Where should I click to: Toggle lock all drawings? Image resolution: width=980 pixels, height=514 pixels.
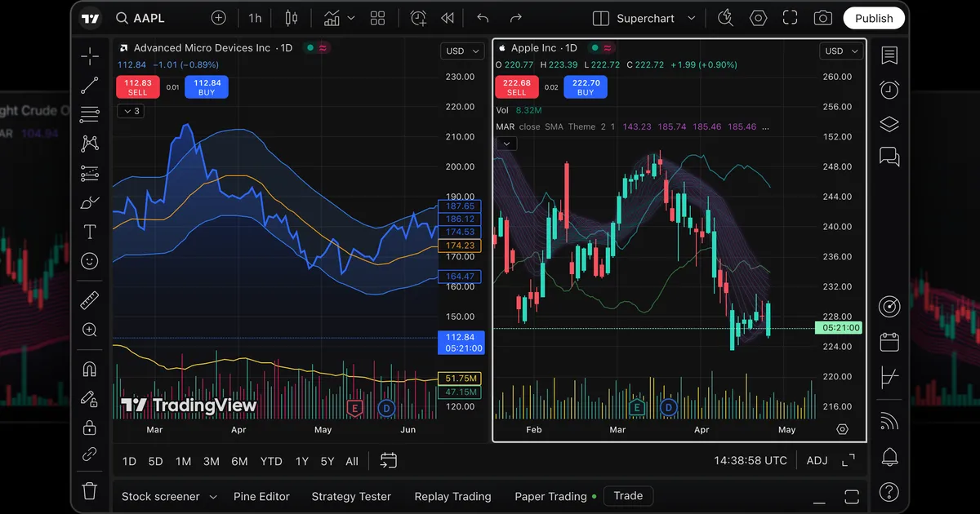pos(90,428)
